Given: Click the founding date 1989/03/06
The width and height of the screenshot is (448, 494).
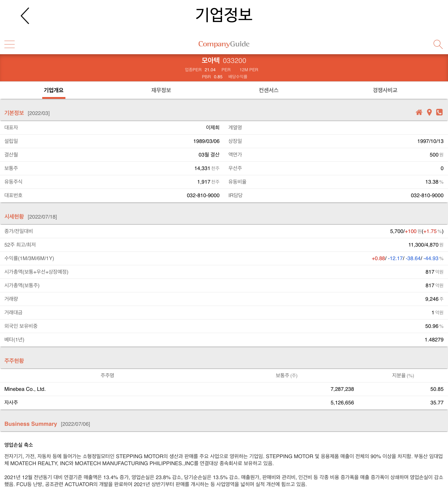Looking at the screenshot, I should coord(206,141).
